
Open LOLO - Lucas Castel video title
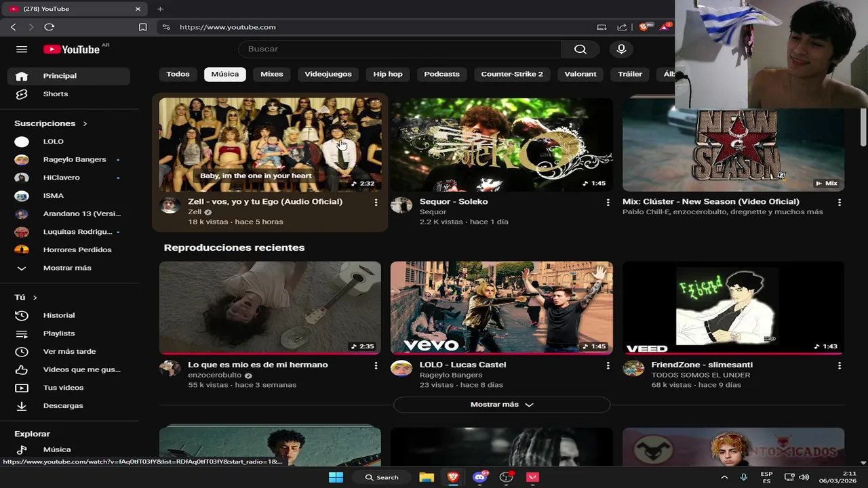(462, 365)
